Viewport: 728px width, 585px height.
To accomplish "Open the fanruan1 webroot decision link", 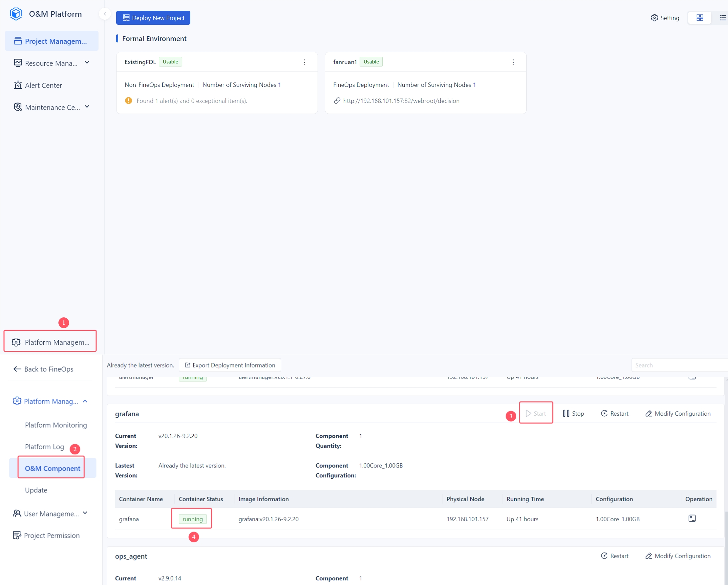I will pyautogui.click(x=401, y=101).
